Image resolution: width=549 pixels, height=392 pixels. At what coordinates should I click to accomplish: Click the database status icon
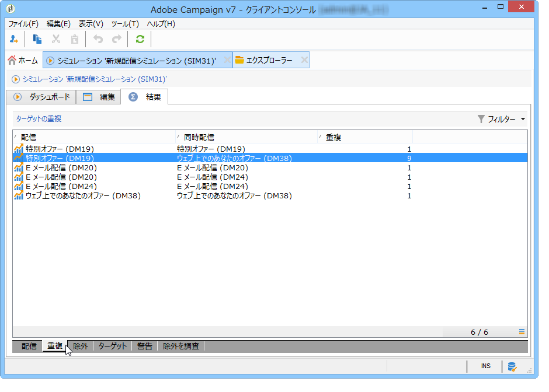(x=512, y=367)
